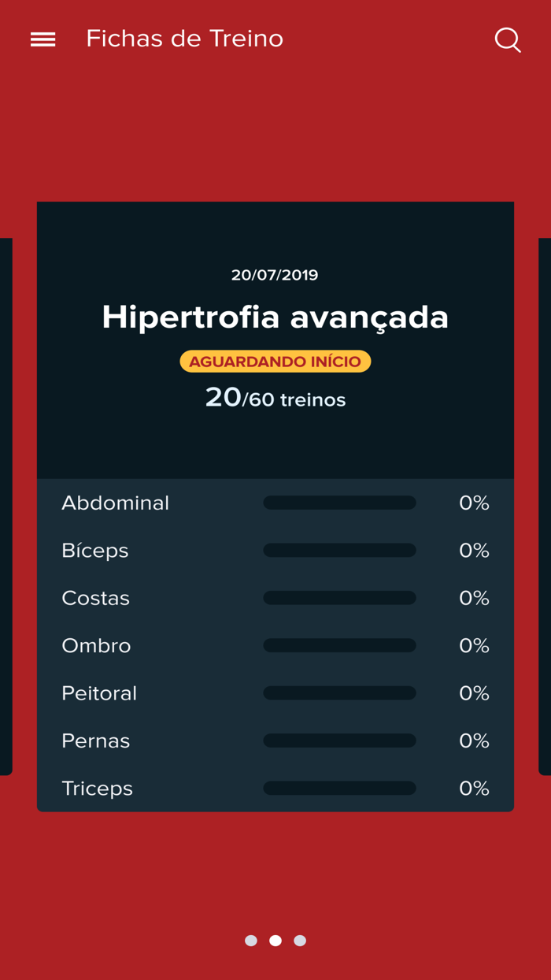The height and width of the screenshot is (980, 551).
Task: Open the Ombro muscle group entry
Action: pyautogui.click(x=96, y=644)
